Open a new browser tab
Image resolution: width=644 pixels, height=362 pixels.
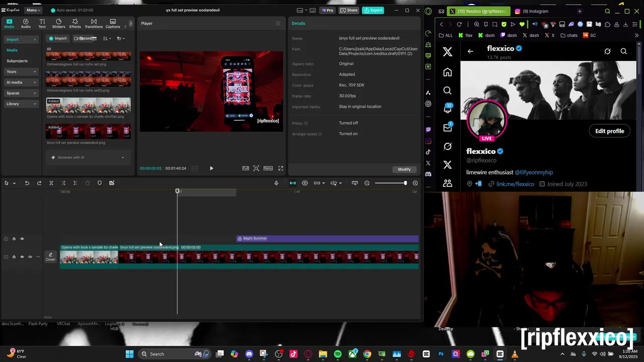[x=580, y=11]
